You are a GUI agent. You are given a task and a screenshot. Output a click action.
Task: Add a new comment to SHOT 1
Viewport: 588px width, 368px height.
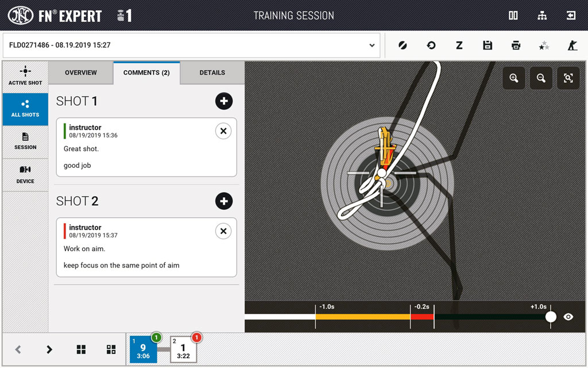tap(223, 101)
